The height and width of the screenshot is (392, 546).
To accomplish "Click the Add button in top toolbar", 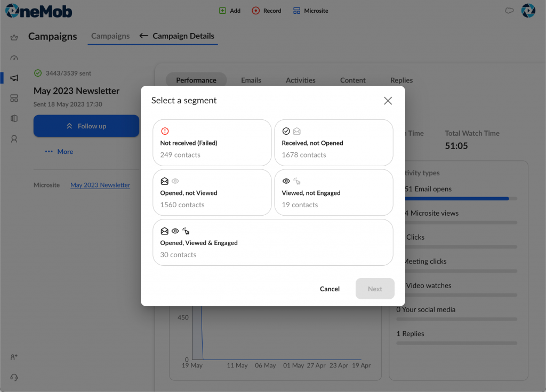I will 230,11.
